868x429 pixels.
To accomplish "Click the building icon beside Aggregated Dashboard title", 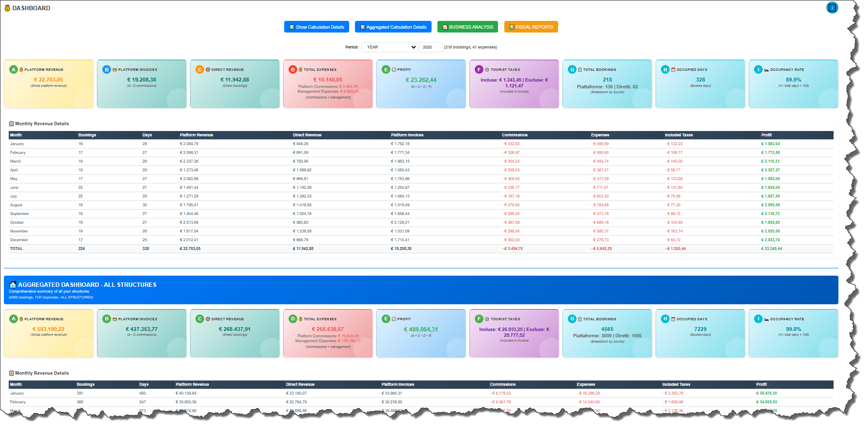I will tap(13, 285).
